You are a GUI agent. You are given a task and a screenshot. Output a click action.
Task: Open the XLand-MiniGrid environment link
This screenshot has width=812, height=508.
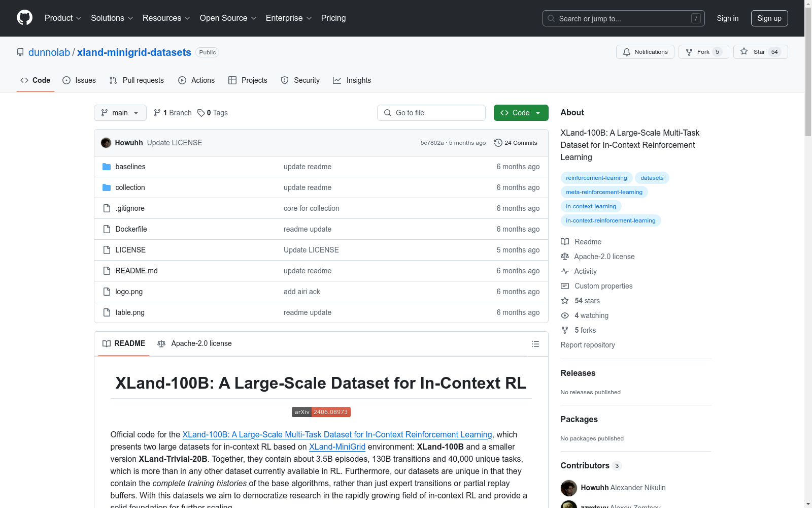(337, 447)
